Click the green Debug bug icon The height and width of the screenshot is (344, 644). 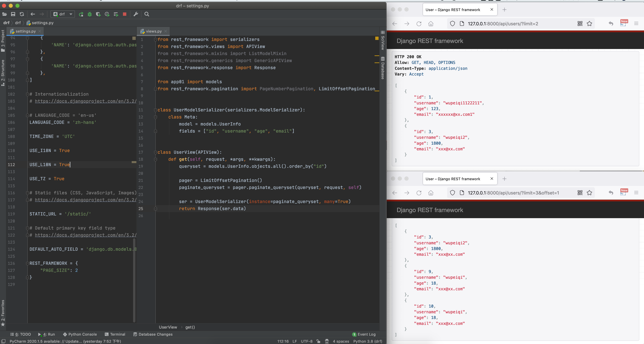[x=90, y=14]
